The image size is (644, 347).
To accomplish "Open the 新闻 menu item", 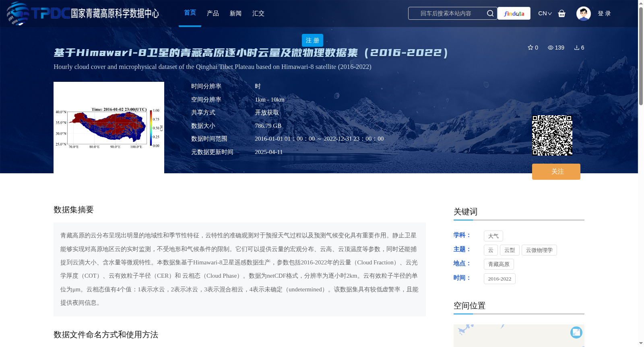I will (x=235, y=13).
